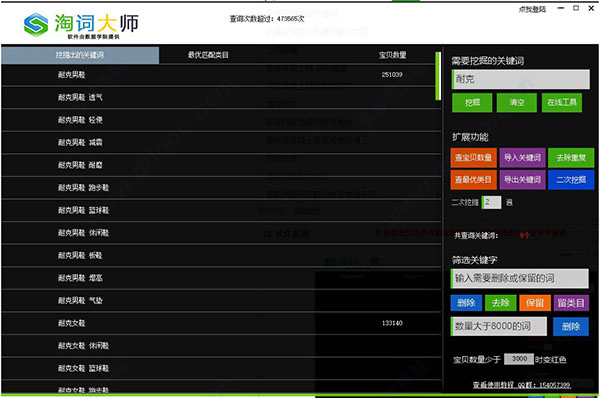Screen dimensions: 600x398
Task: Click blue 二次挖掘 button
Action: point(571,180)
